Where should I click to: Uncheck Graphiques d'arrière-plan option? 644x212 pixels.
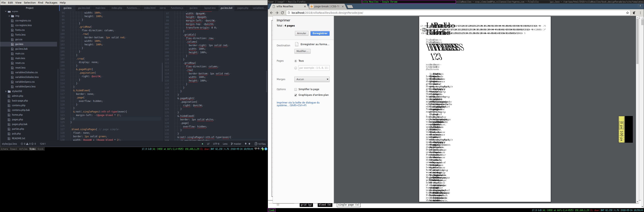296,95
